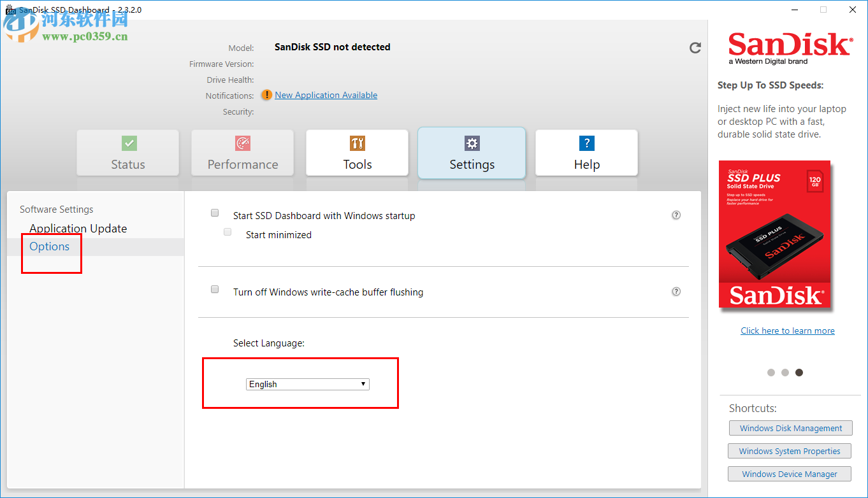The height and width of the screenshot is (498, 868).
Task: Launch Windows Disk Management shortcut
Action: [790, 429]
